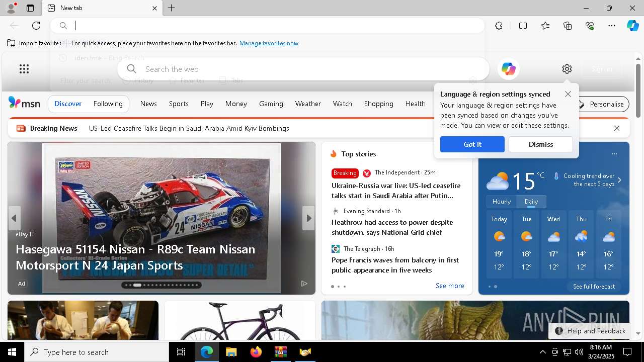Open the Windows Start menu
644x362 pixels.
(x=12, y=352)
